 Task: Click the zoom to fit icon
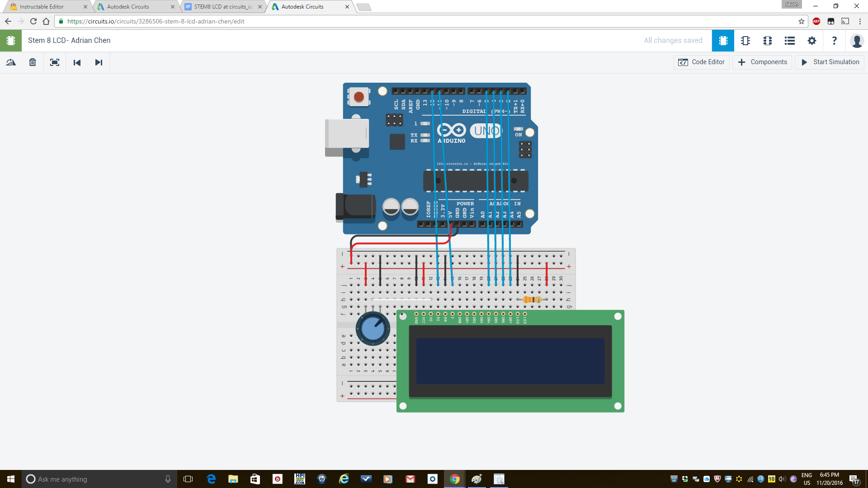(55, 62)
